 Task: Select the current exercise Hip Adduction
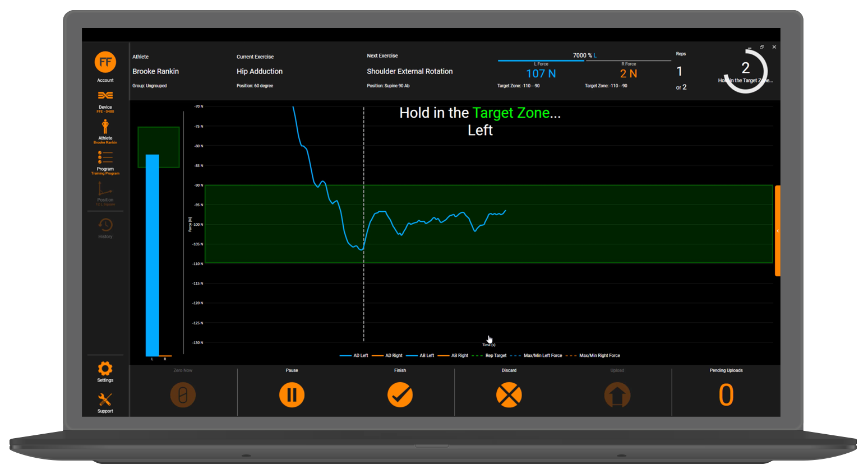click(260, 72)
